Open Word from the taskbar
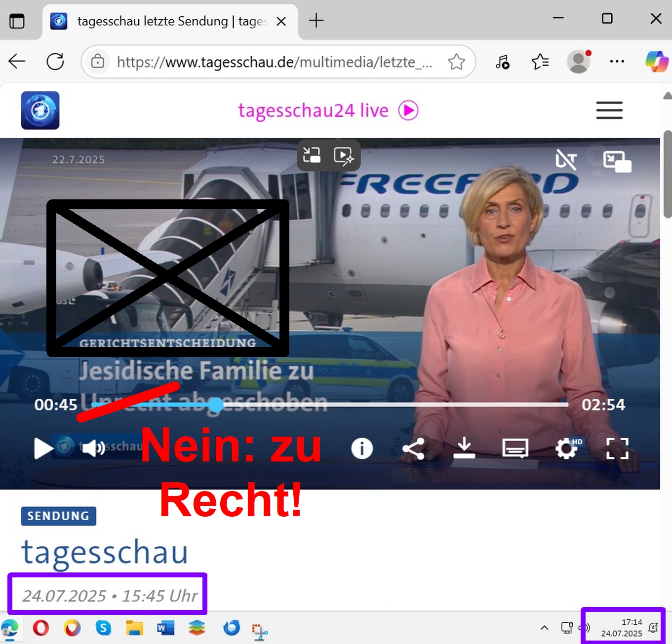The image size is (672, 644). click(165, 628)
